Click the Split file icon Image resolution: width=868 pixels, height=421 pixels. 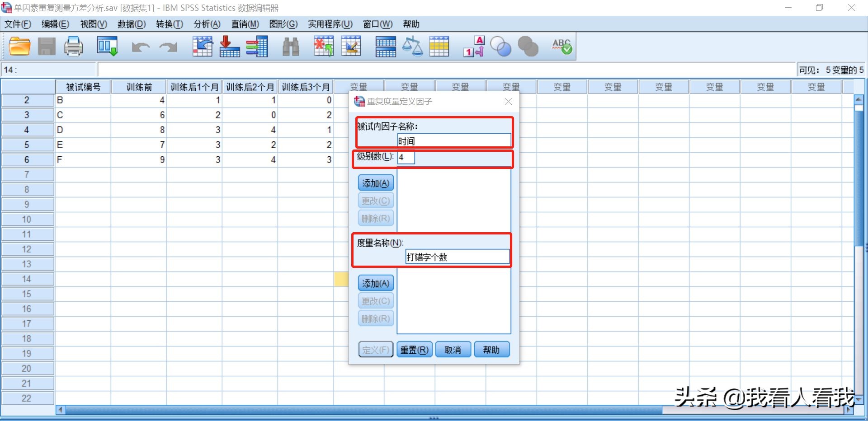point(386,47)
